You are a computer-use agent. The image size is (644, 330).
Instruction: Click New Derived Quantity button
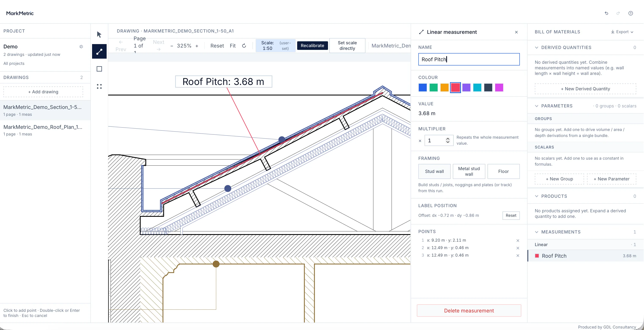point(585,89)
